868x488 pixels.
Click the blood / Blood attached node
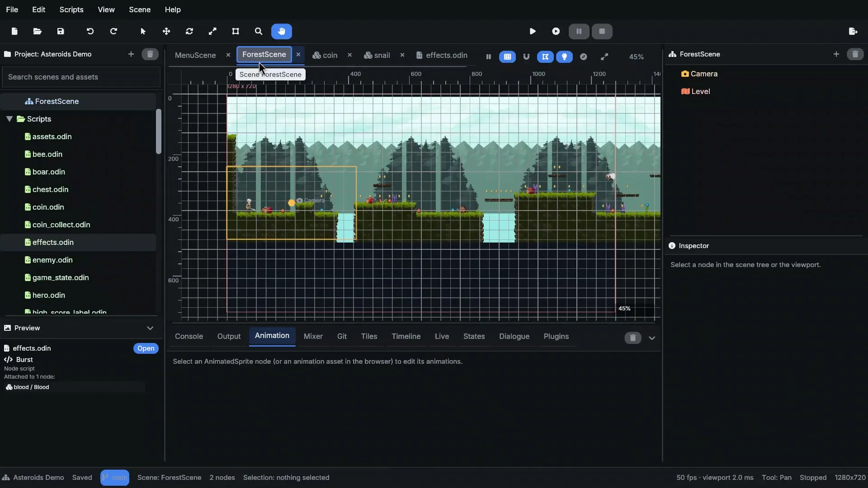point(75,387)
